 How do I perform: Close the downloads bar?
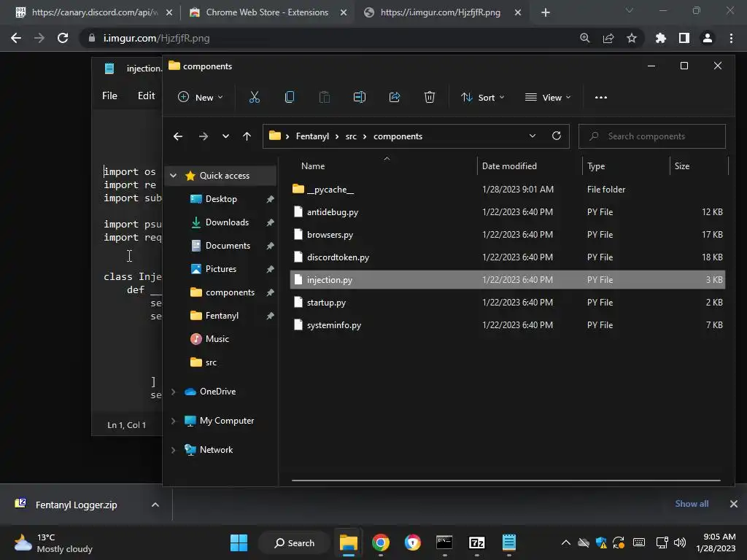click(734, 504)
